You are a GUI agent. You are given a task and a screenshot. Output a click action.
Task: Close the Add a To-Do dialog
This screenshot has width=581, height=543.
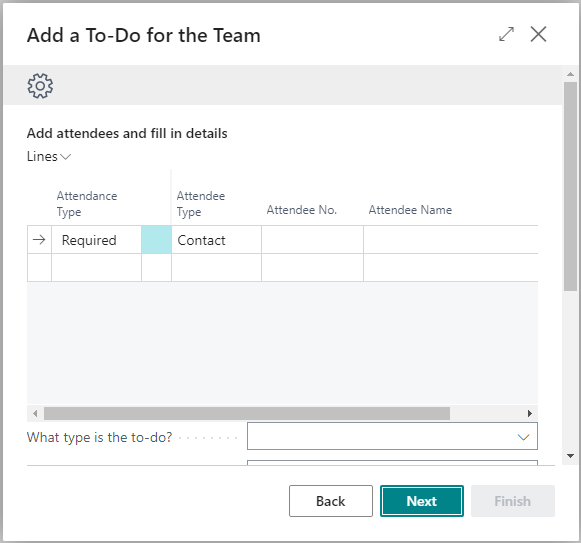(538, 34)
